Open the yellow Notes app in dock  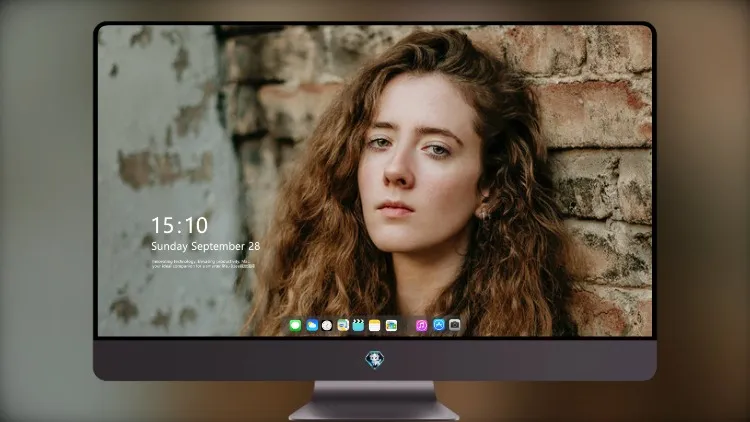pos(375,326)
